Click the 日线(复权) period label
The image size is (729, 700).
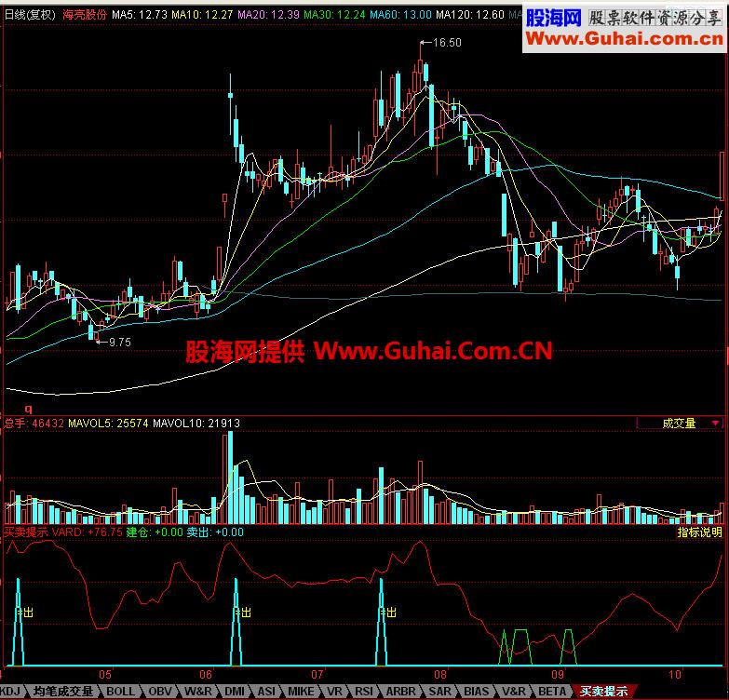tap(30, 15)
